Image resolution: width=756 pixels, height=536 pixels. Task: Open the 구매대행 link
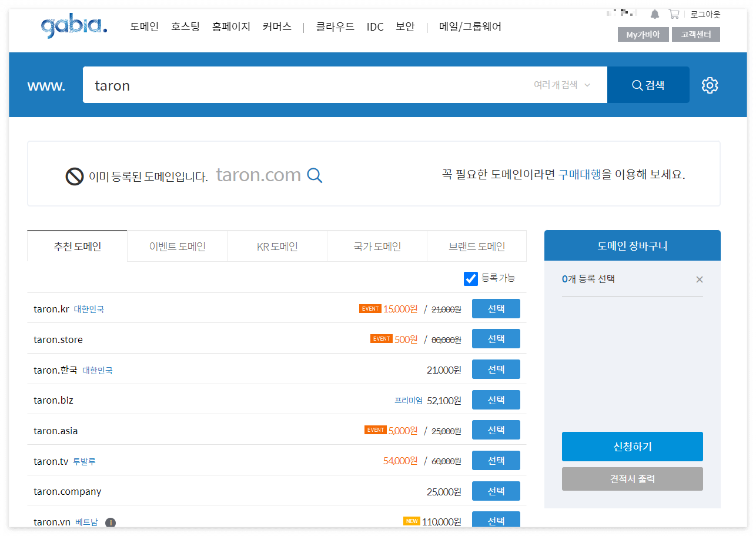click(580, 174)
